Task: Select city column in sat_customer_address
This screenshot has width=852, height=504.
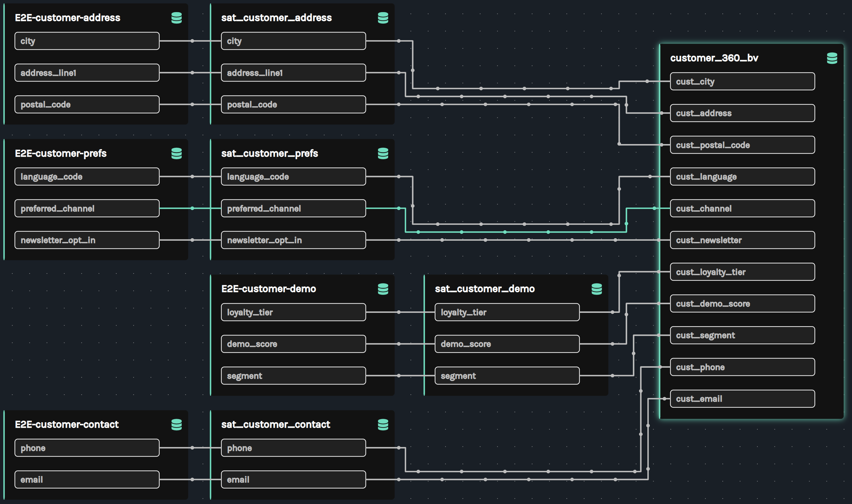Action: 293,41
